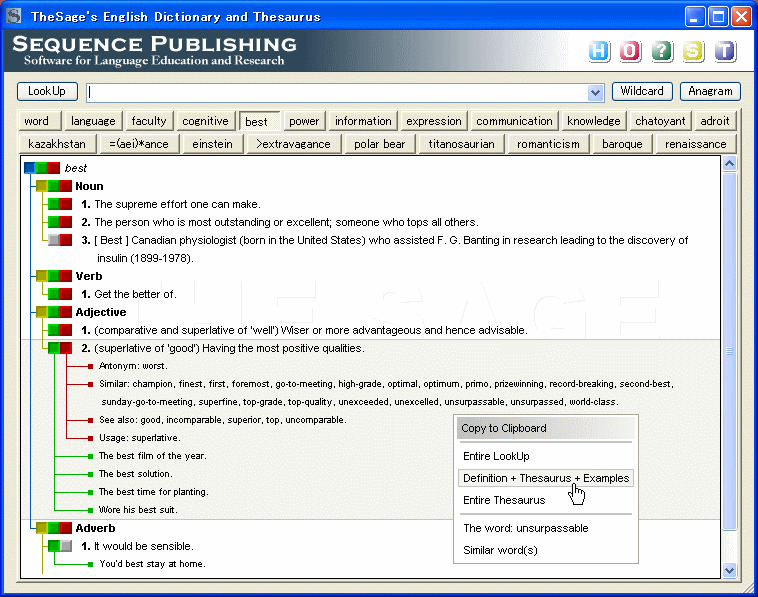Expand the green square on Verb definition 1

point(54,294)
